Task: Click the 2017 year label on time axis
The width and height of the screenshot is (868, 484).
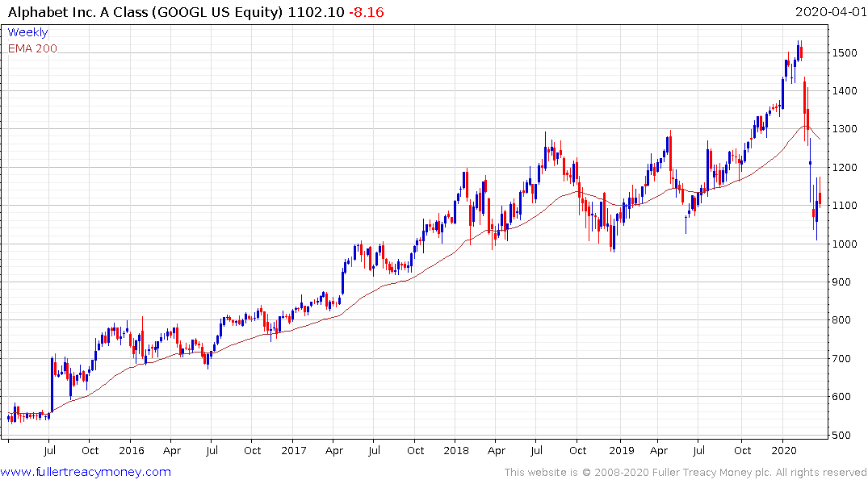Action: coord(293,450)
